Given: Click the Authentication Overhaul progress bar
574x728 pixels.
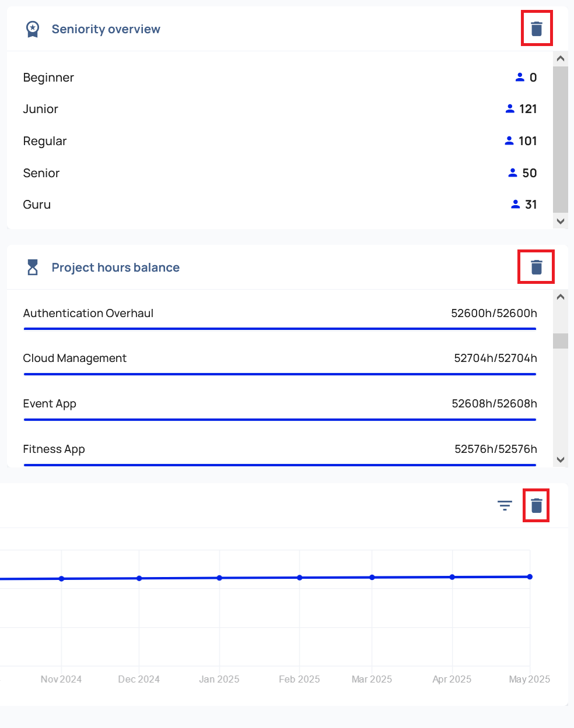Looking at the screenshot, I should tap(280, 329).
